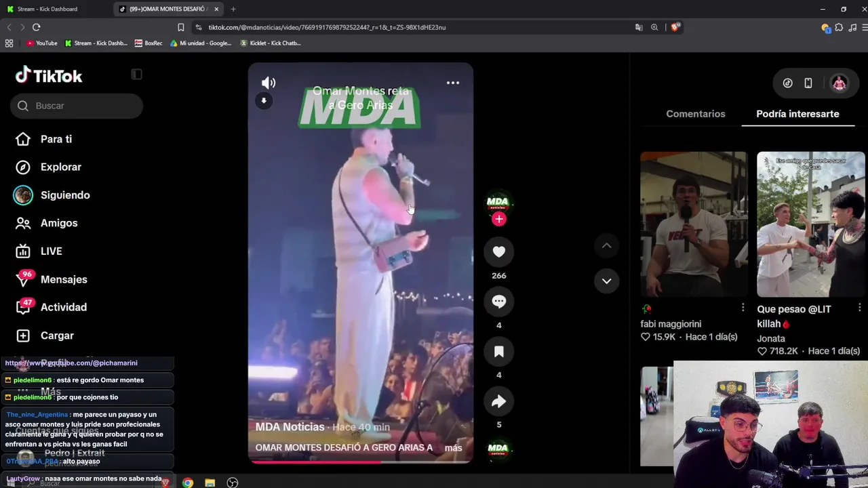Open Brave Shields icon

[x=675, y=27]
